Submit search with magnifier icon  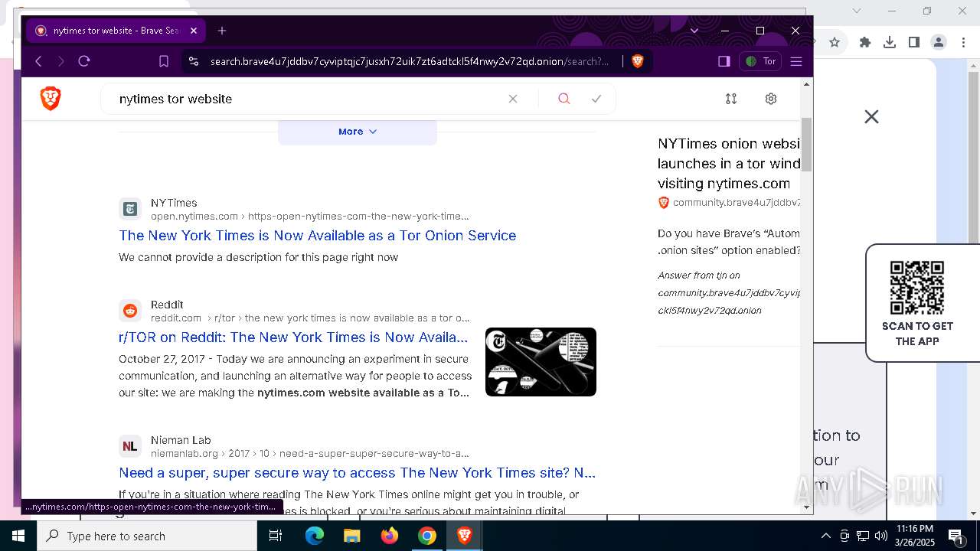pos(564,99)
